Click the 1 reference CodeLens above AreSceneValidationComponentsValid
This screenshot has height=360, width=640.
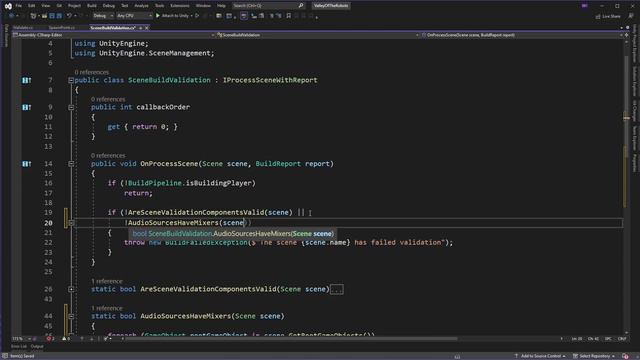click(x=107, y=281)
